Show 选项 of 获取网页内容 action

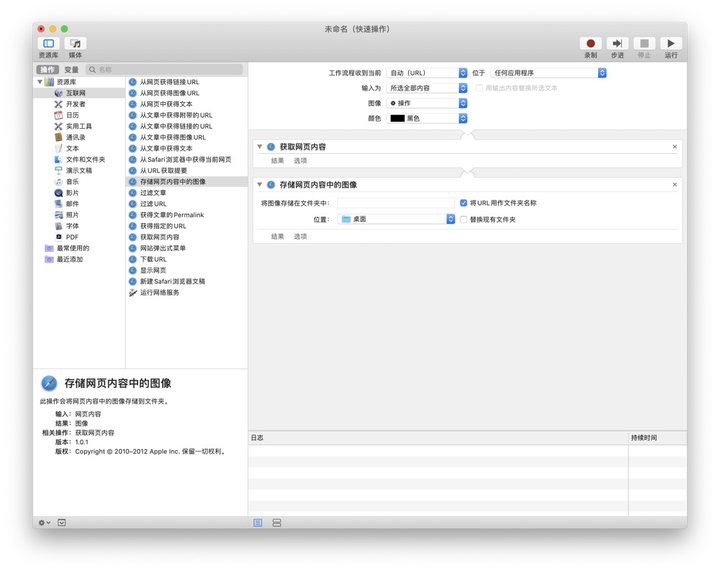coord(300,161)
